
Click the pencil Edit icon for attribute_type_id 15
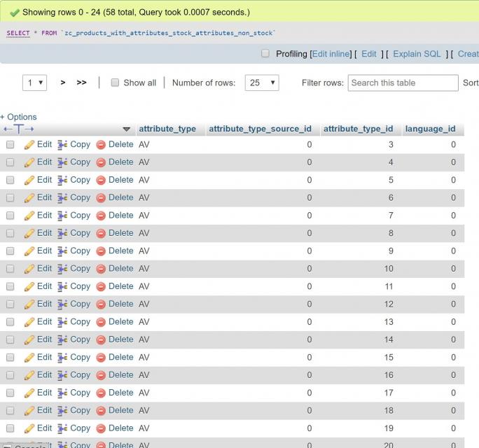click(x=29, y=357)
